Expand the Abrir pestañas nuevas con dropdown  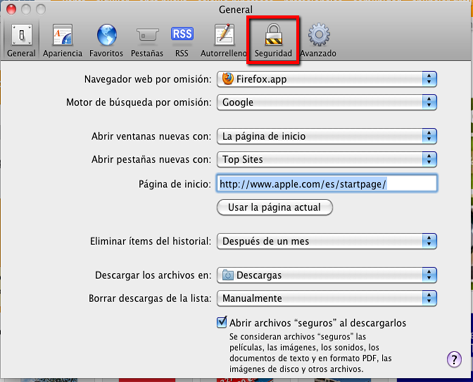pyautogui.click(x=327, y=159)
